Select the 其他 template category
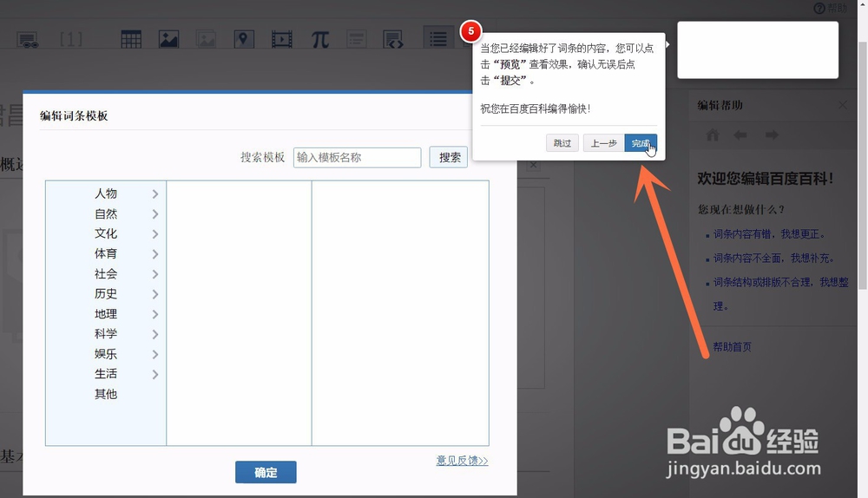Viewport: 868px width, 498px height. 106,394
